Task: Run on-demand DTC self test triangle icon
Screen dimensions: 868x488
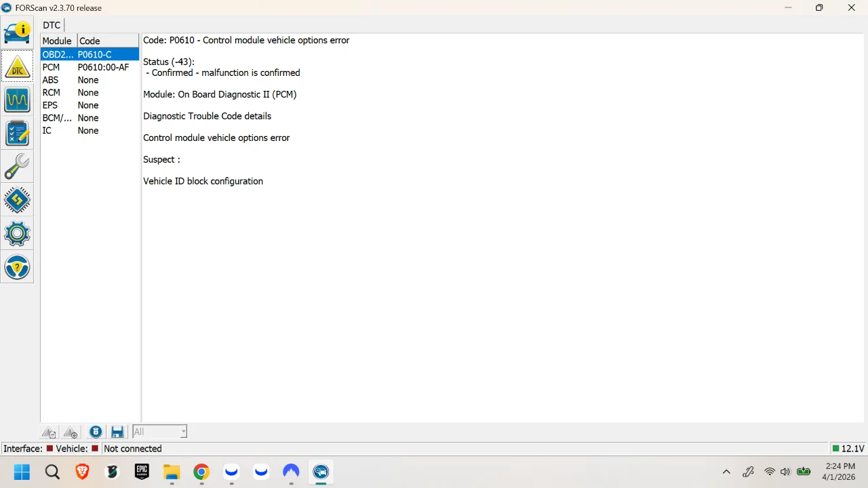Action: [71, 432]
